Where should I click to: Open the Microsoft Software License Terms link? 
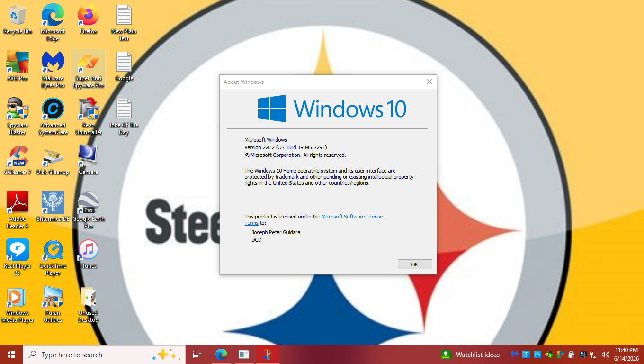[x=352, y=217]
